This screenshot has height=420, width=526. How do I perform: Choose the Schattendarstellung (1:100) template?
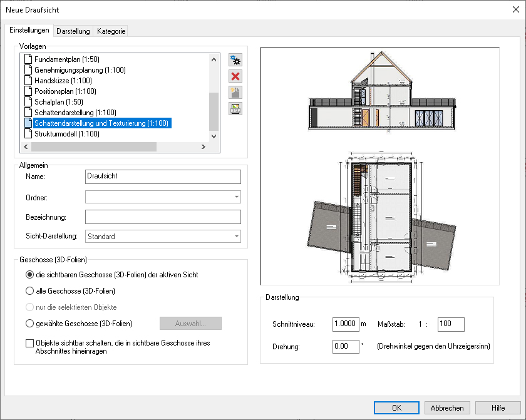[75, 113]
